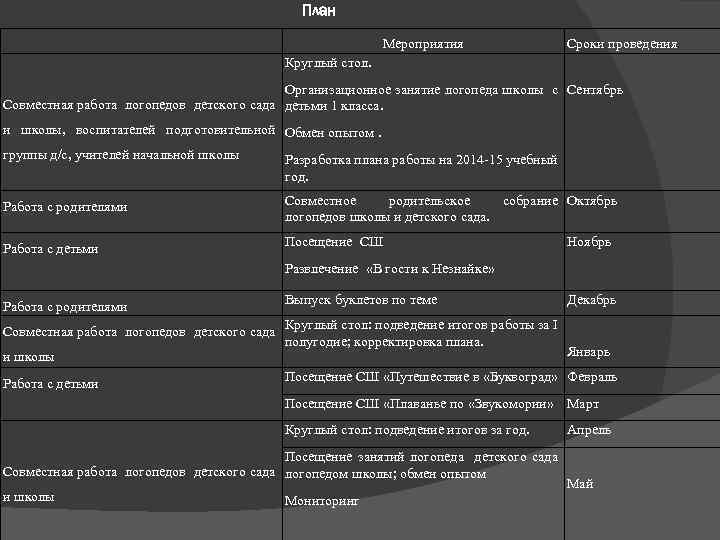Select the text "Развлечение «В гости к Незнайке»"
Image resolution: width=720 pixels, height=540 pixels.
coord(390,269)
